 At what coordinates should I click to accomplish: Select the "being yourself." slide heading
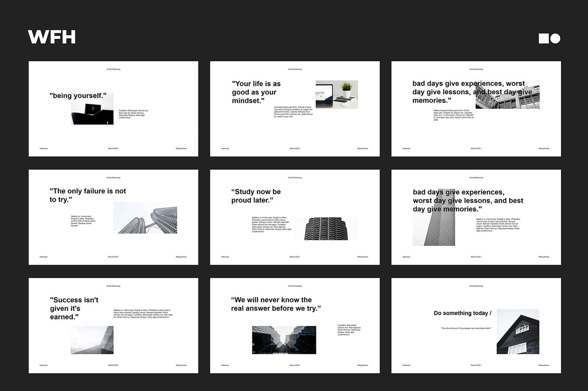(x=78, y=96)
